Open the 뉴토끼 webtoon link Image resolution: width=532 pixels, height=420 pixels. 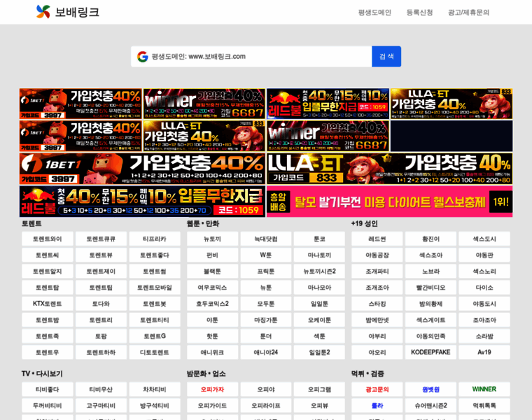(x=212, y=239)
